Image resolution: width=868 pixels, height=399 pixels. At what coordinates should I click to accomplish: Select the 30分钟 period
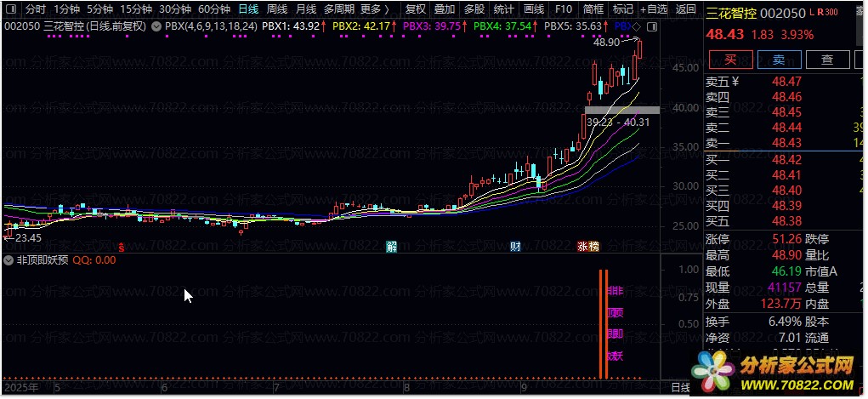coord(175,9)
